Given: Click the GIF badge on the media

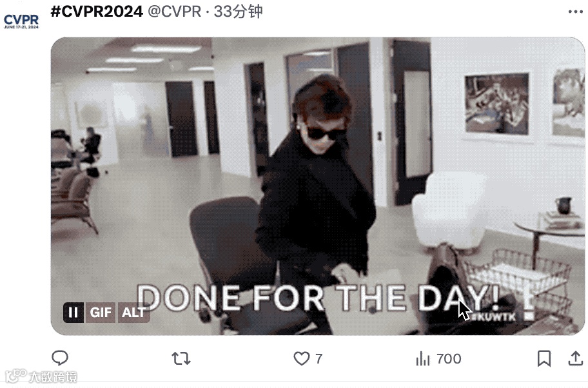Looking at the screenshot, I should click(x=101, y=313).
